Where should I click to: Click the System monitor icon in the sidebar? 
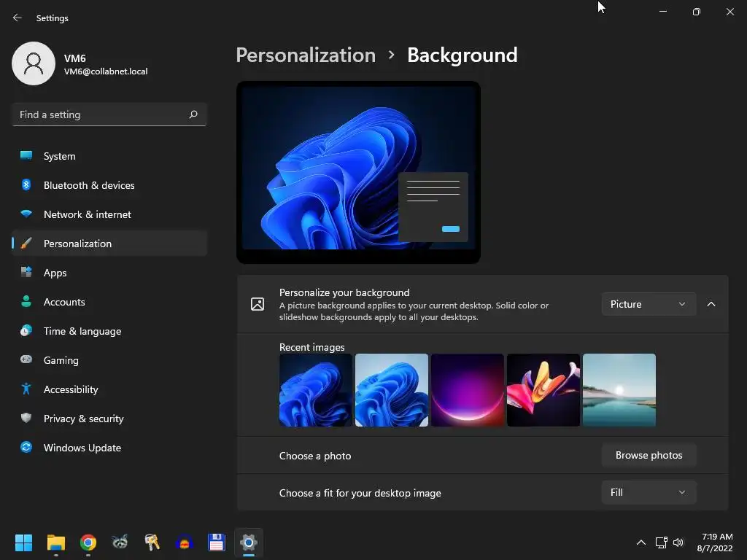coord(26,156)
